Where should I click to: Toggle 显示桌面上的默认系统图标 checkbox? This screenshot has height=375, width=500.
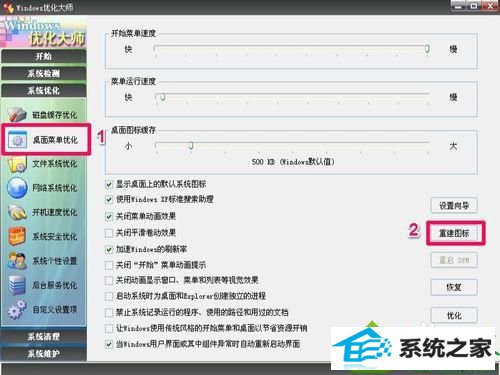[x=109, y=184]
